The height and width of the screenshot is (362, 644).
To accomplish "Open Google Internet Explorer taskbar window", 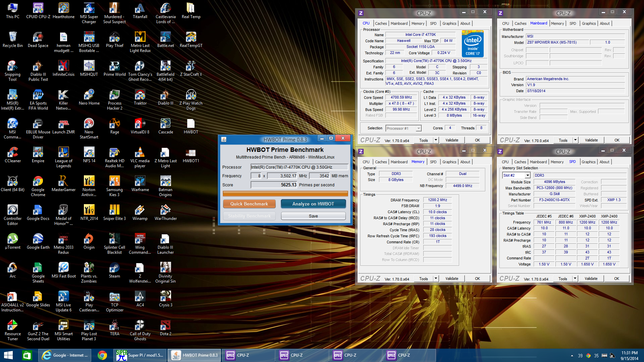I will [x=65, y=355].
